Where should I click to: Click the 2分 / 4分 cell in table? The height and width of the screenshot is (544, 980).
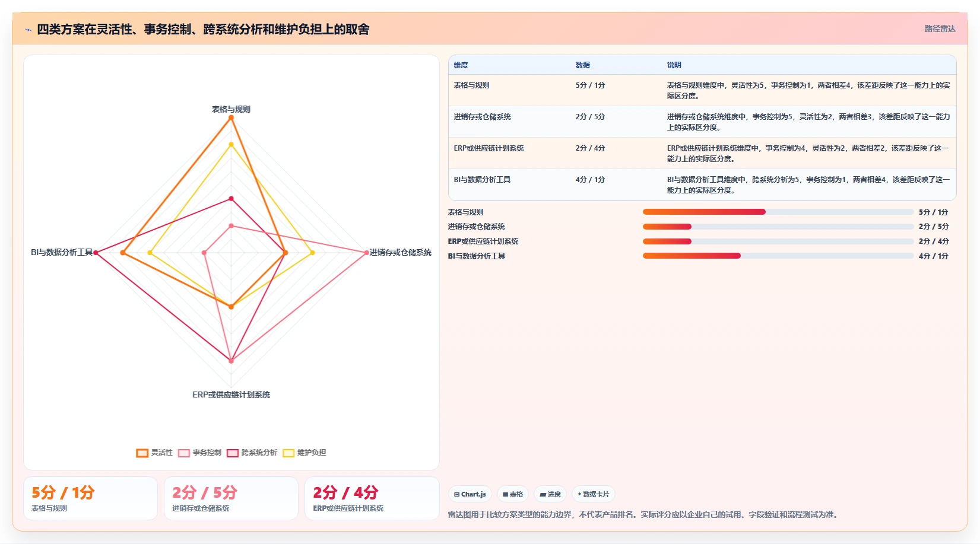coord(590,148)
